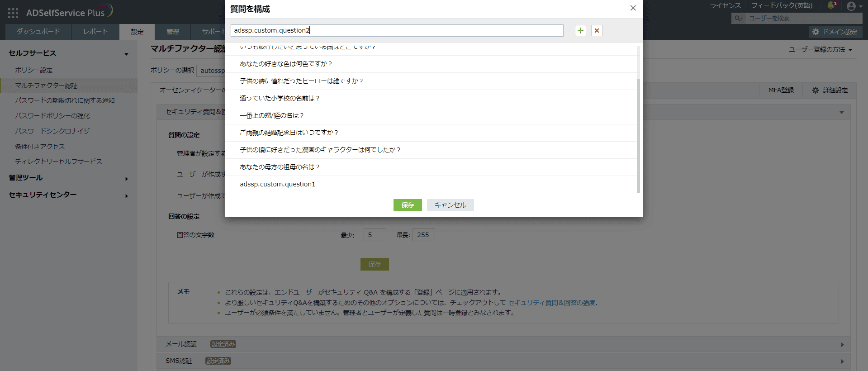This screenshot has height=371, width=868.
Task: Click the red X remove-question icon
Action: tap(597, 30)
